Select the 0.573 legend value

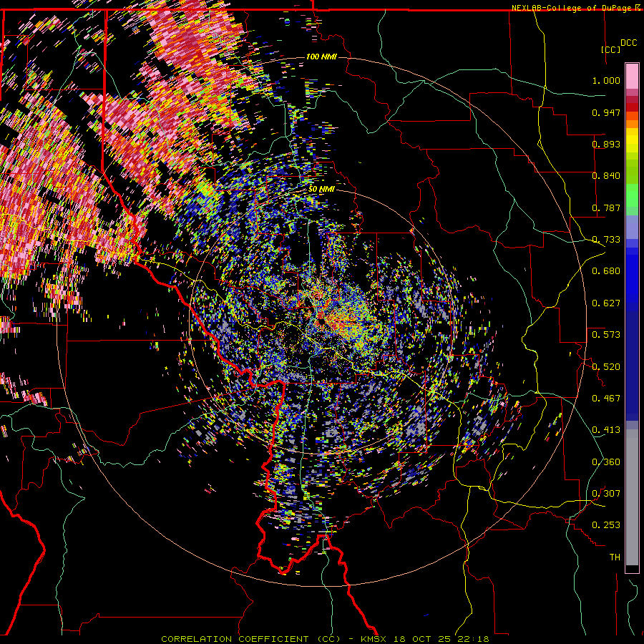coord(606,335)
